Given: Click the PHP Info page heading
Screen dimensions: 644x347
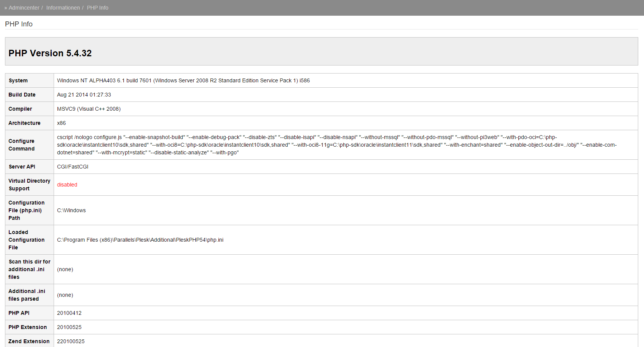Looking at the screenshot, I should tap(19, 24).
